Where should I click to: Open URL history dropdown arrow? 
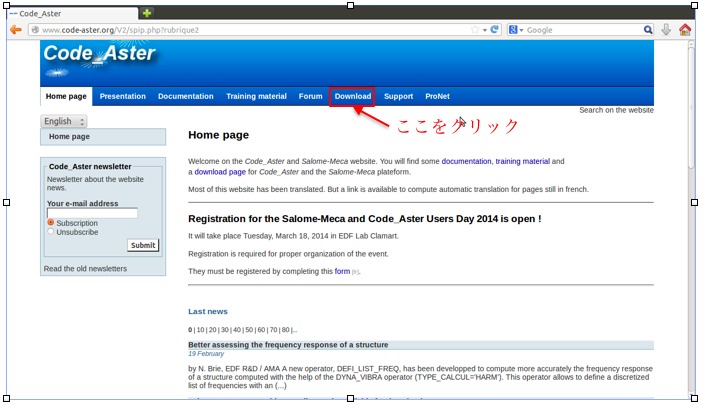pyautogui.click(x=485, y=30)
